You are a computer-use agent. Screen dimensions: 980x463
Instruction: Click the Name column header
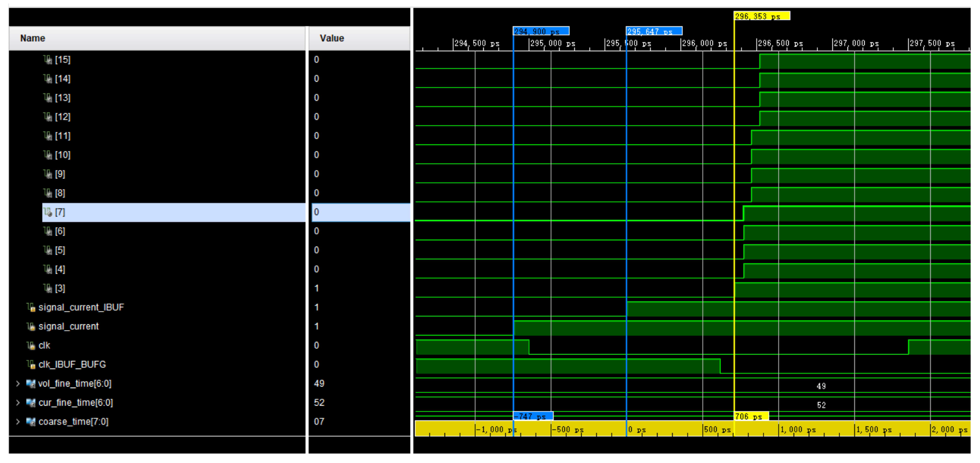pyautogui.click(x=33, y=39)
